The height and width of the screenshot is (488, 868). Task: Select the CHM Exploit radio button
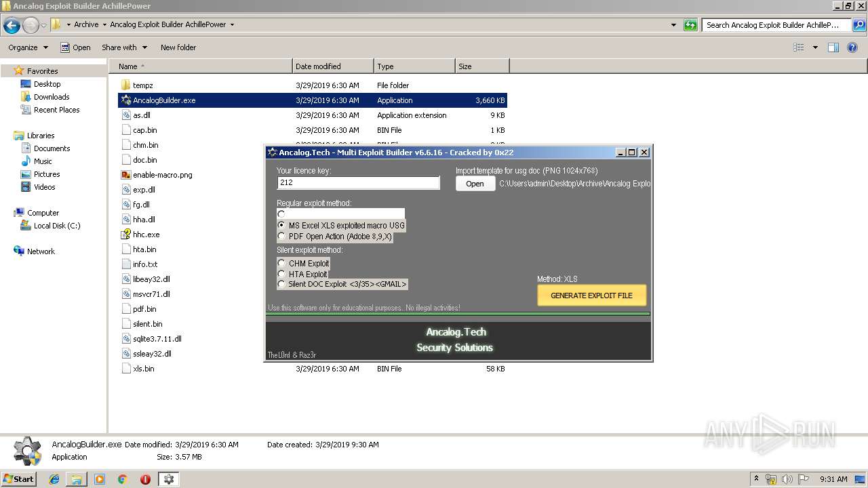point(281,263)
